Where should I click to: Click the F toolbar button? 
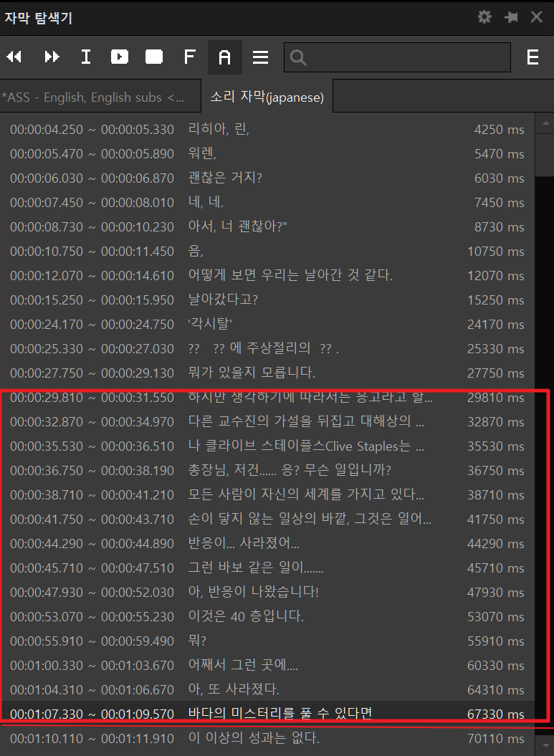pos(189,57)
